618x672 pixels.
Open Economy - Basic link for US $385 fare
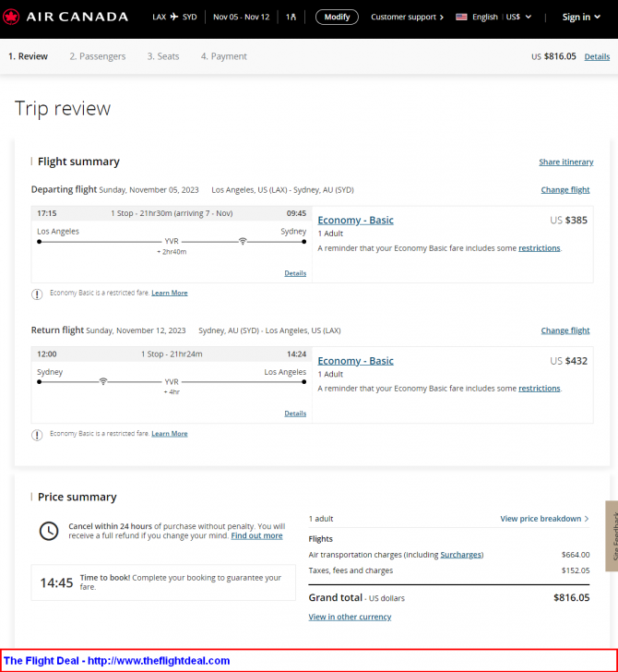(x=355, y=221)
